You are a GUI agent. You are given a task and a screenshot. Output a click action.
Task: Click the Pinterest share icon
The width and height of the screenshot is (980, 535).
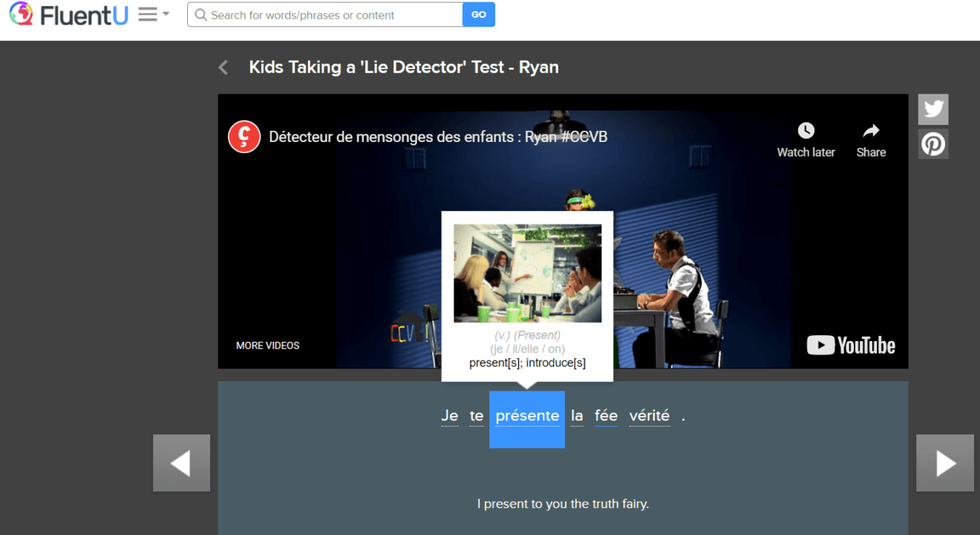[x=932, y=143]
